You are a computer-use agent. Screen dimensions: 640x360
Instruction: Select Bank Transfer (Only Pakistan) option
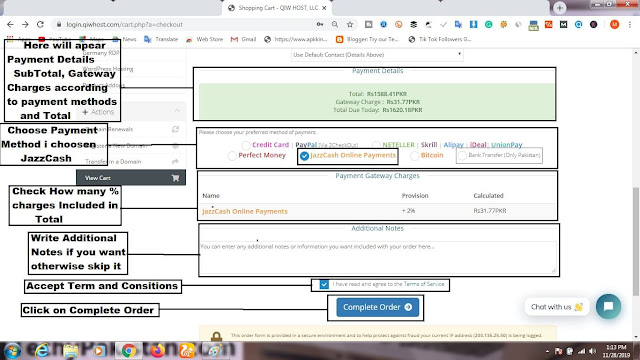click(x=462, y=156)
